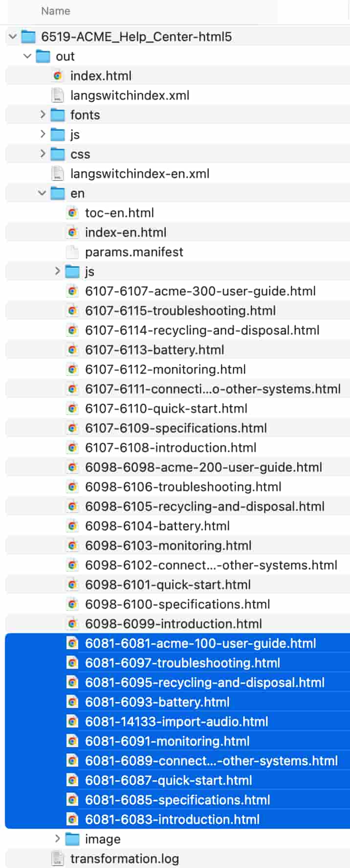Click the blank file icon for params.manifest
Viewport: 350px width, 868px height.
click(x=72, y=252)
